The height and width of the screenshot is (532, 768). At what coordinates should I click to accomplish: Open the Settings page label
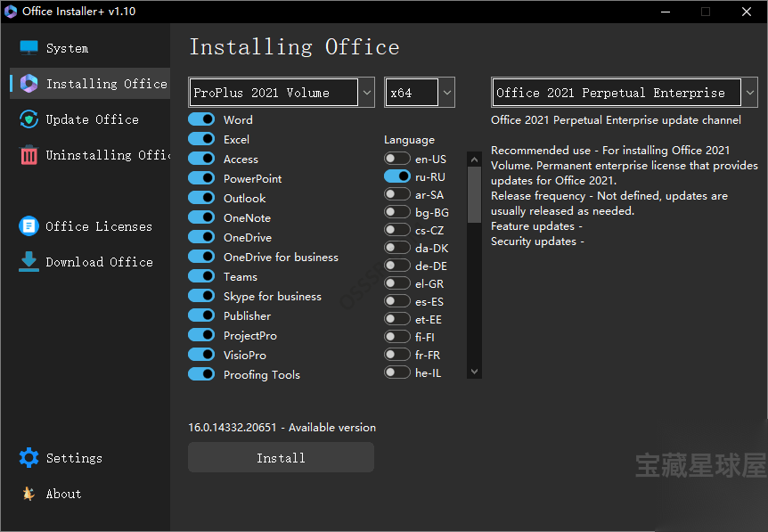[74, 457]
